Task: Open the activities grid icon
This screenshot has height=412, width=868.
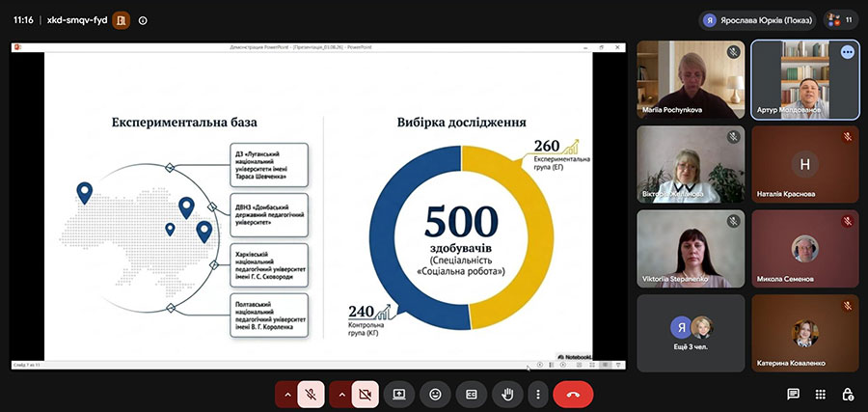Action: tap(821, 395)
